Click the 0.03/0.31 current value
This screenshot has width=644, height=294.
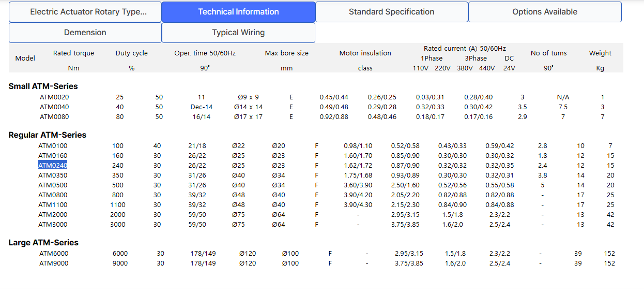[430, 97]
